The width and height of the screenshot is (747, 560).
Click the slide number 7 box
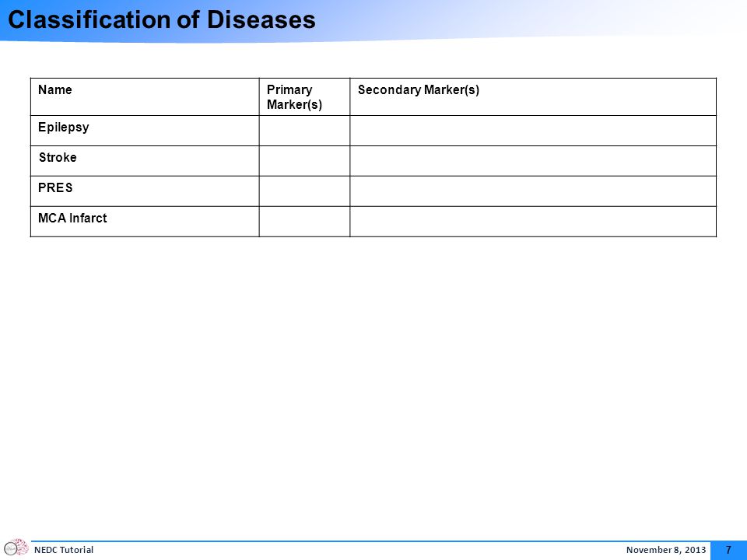[x=728, y=551]
